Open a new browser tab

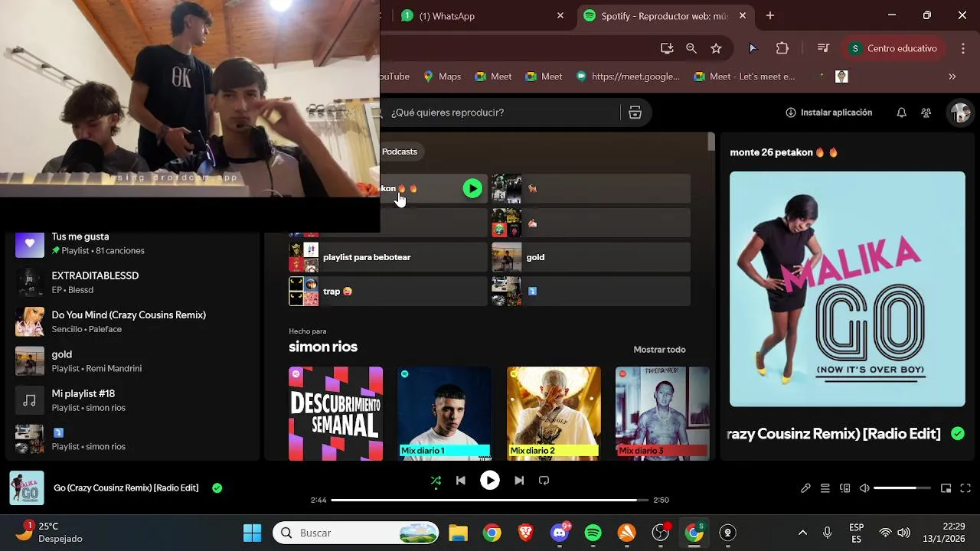pyautogui.click(x=770, y=15)
